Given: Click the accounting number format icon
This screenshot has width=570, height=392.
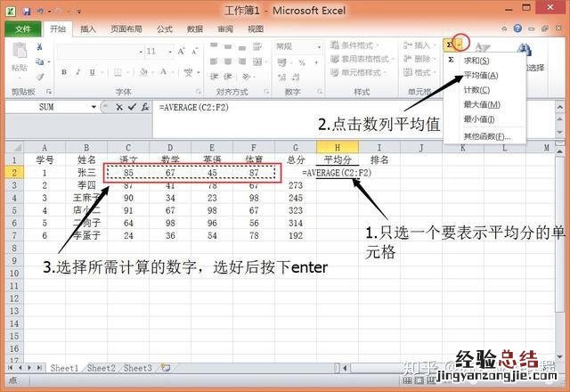Looking at the screenshot, I should (x=282, y=62).
